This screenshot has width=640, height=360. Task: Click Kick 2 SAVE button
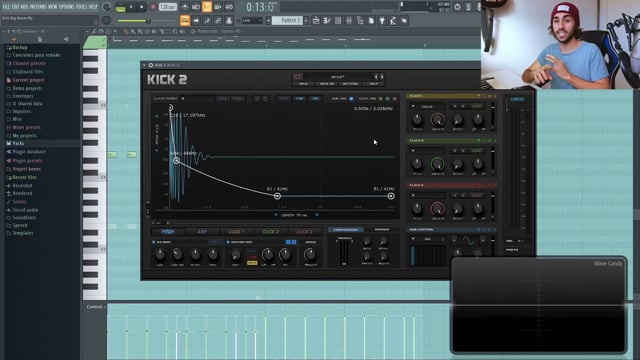point(304,84)
